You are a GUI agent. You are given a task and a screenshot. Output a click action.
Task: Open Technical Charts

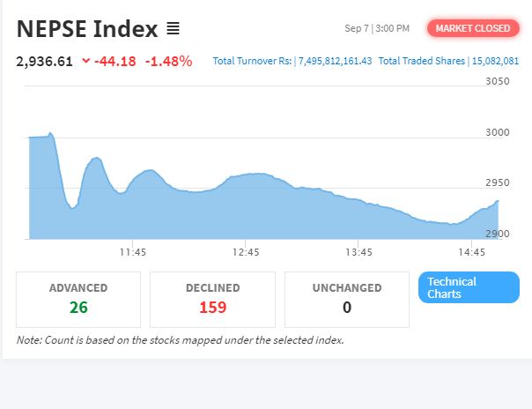click(469, 287)
